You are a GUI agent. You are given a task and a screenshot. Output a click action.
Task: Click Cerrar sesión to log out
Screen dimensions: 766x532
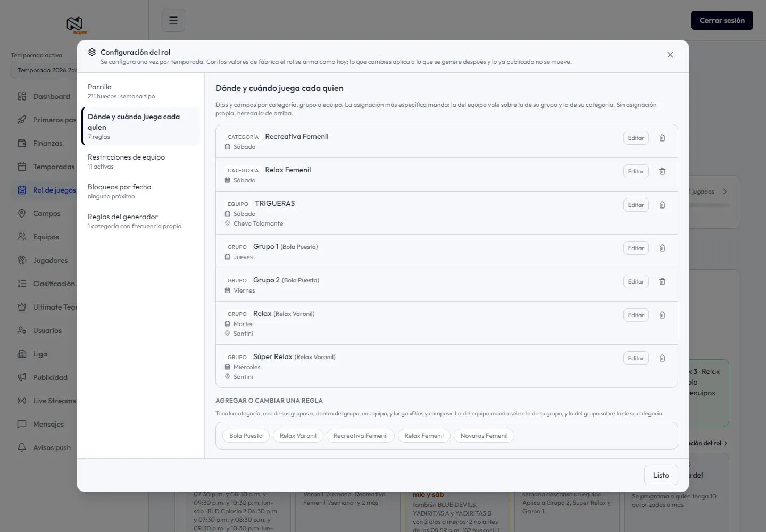[722, 20]
